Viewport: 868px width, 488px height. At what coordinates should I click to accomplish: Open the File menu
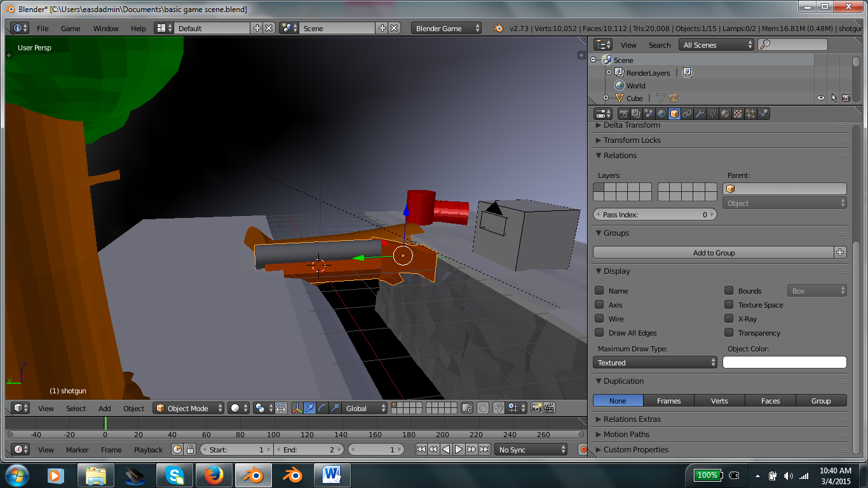[43, 28]
